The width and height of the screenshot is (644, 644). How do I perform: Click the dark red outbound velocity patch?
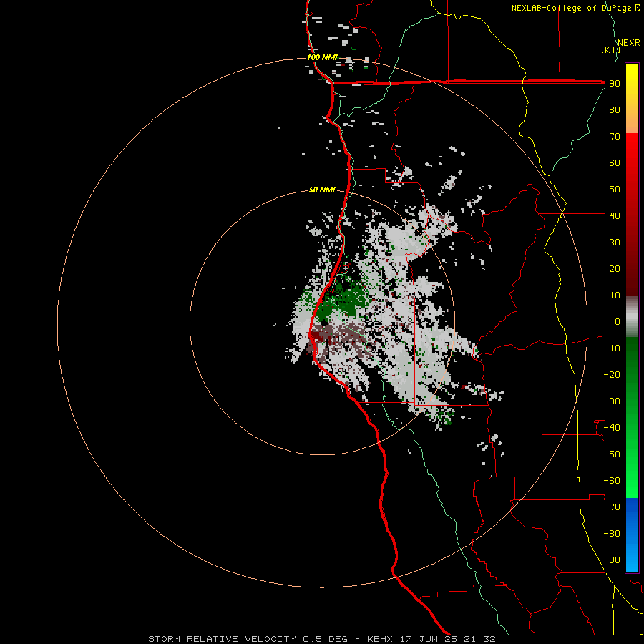[318, 336]
